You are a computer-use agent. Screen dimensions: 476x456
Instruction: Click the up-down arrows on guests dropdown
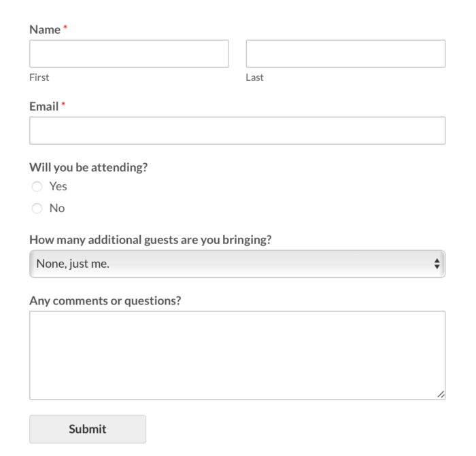pyautogui.click(x=437, y=264)
